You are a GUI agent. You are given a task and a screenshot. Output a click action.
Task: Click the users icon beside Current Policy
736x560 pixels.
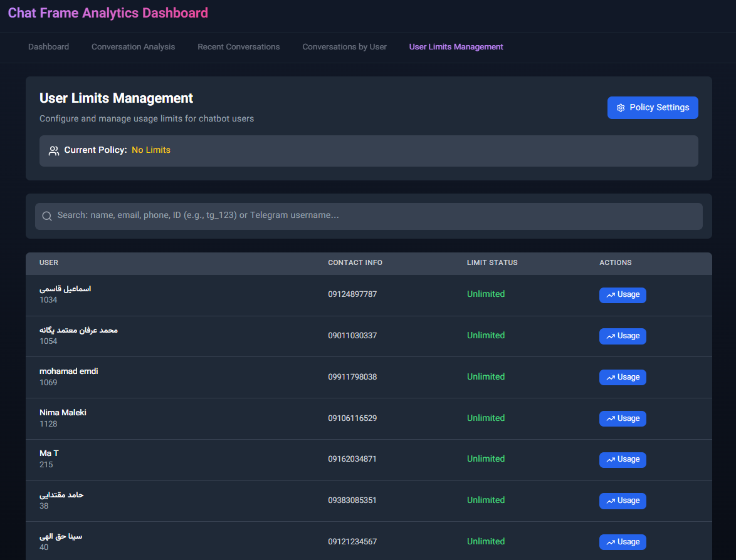pyautogui.click(x=54, y=151)
